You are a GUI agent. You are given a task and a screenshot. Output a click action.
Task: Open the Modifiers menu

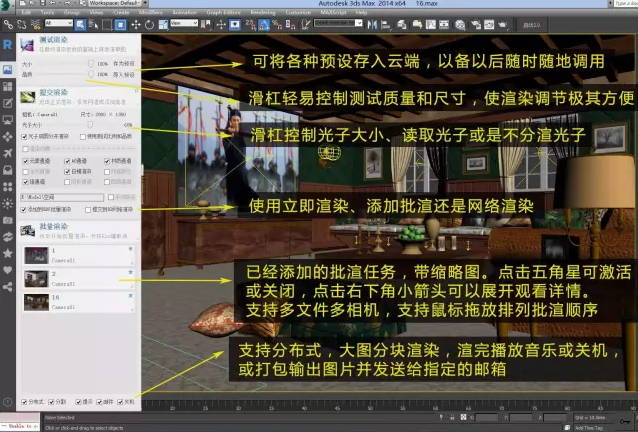(x=150, y=12)
